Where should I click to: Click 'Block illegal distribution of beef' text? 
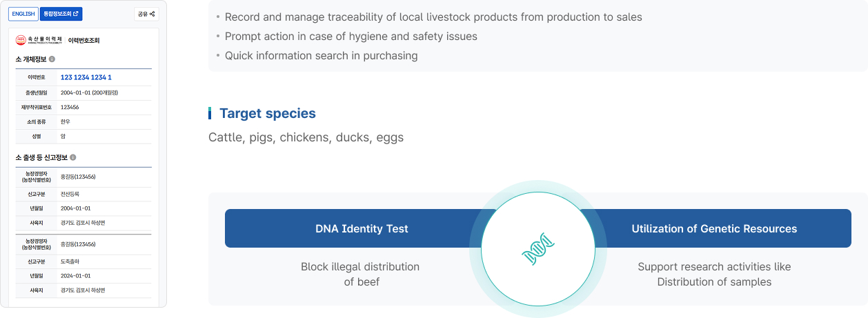pos(360,275)
